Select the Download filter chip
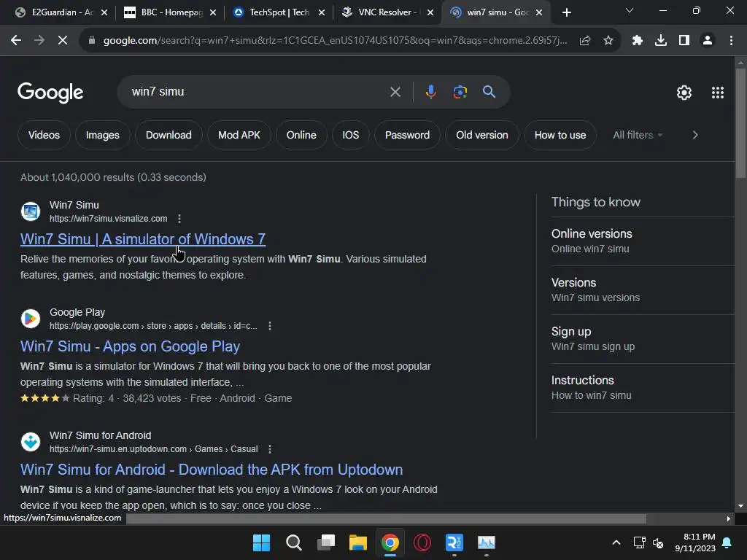Screen dimensions: 747x560 tap(169, 135)
